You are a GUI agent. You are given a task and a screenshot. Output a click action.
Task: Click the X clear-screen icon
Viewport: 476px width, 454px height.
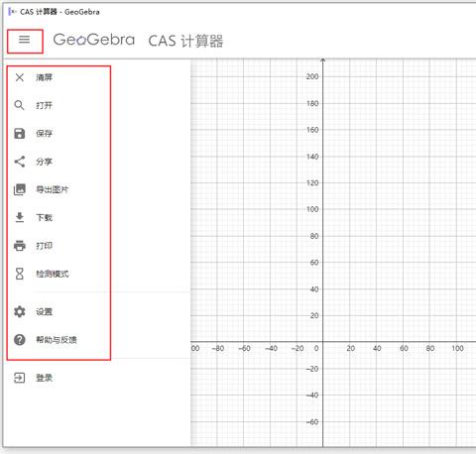20,77
